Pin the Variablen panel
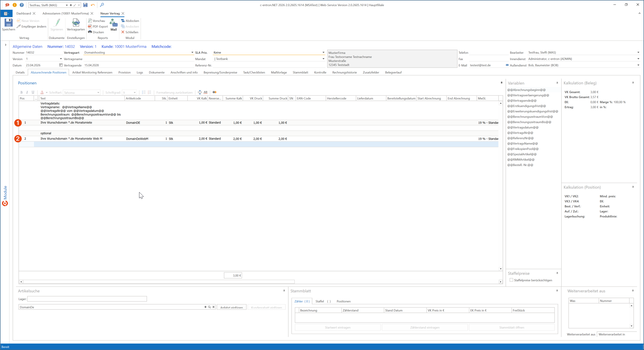 coord(557,83)
